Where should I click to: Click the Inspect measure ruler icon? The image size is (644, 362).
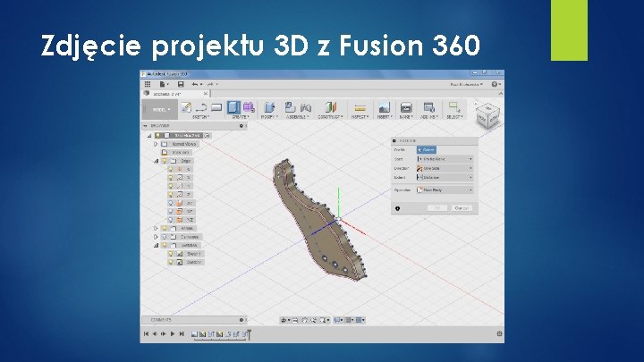[x=360, y=108]
